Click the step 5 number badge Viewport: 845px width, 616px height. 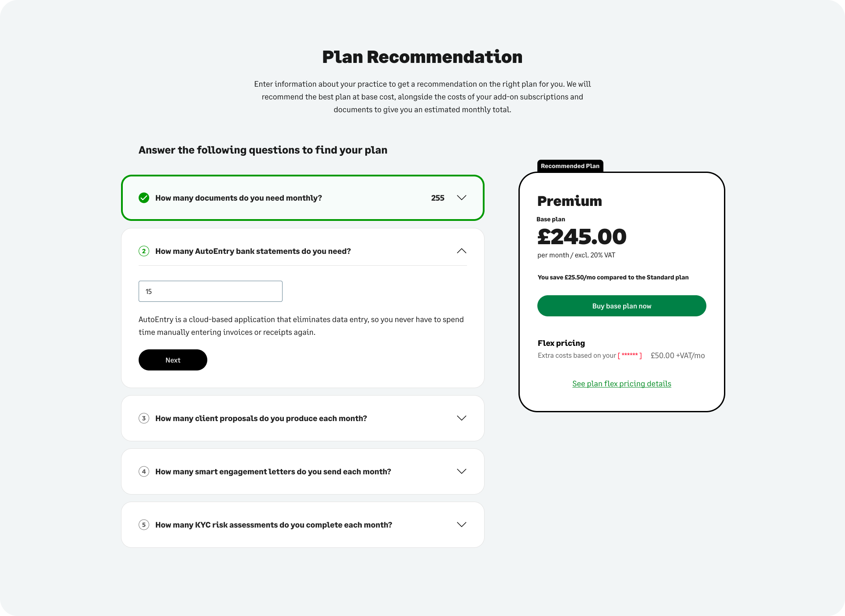pos(144,525)
